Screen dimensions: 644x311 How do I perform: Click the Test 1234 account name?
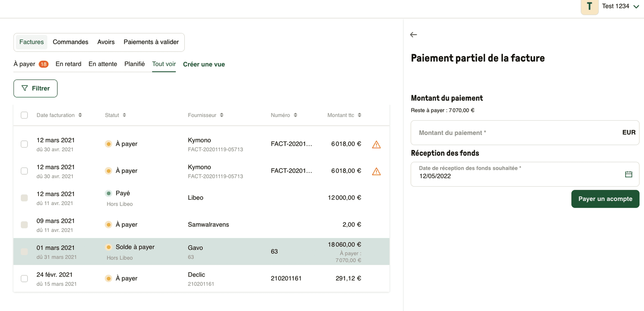click(615, 6)
